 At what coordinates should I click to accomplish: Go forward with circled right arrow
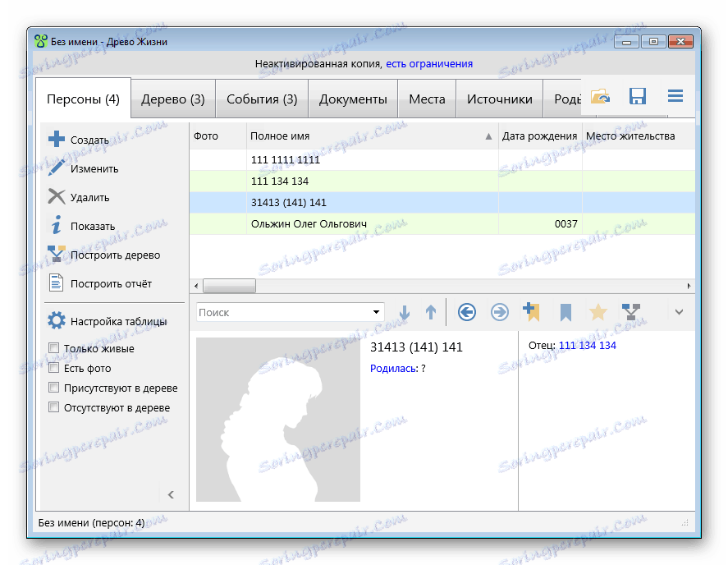pos(500,312)
